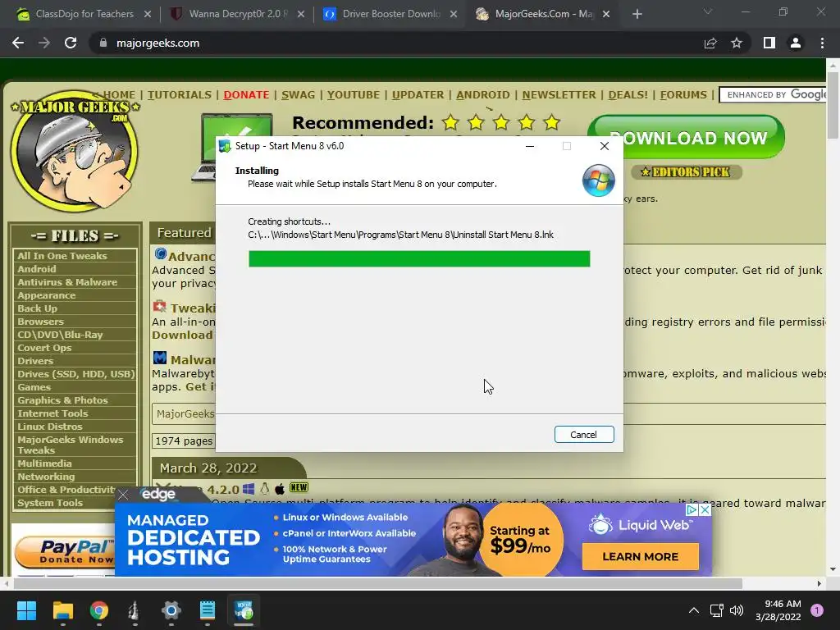Click the browser Back arrow
This screenshot has height=630, width=840.
(x=18, y=43)
